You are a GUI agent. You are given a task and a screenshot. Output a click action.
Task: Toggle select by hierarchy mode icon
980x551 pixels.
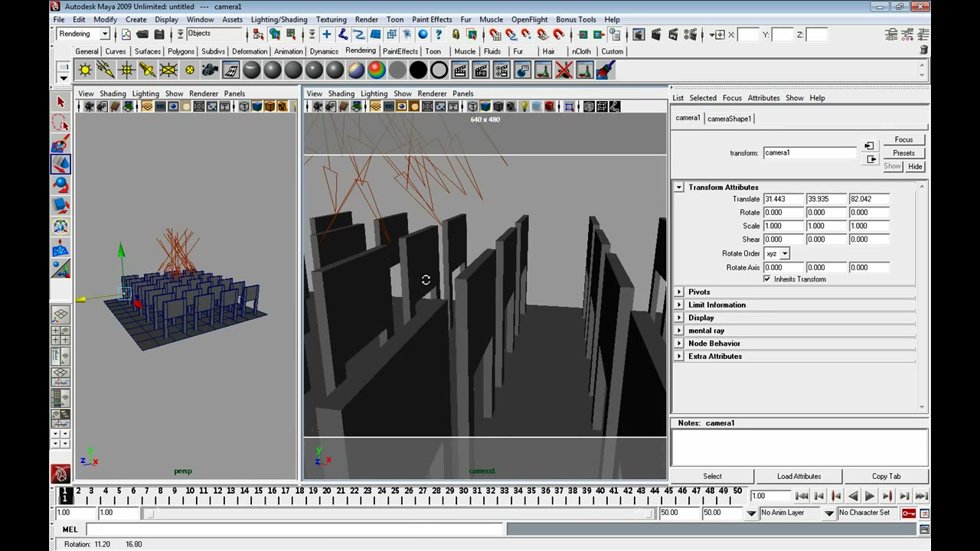point(258,34)
